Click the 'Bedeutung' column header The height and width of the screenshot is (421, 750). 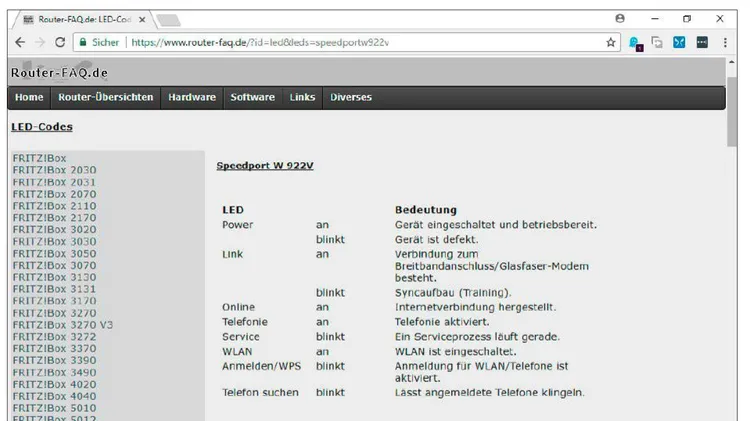coord(426,210)
